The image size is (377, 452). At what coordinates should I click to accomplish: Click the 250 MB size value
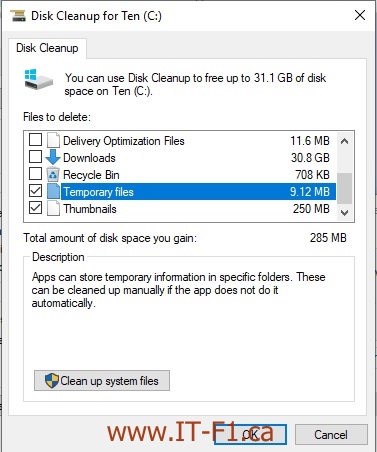[311, 209]
